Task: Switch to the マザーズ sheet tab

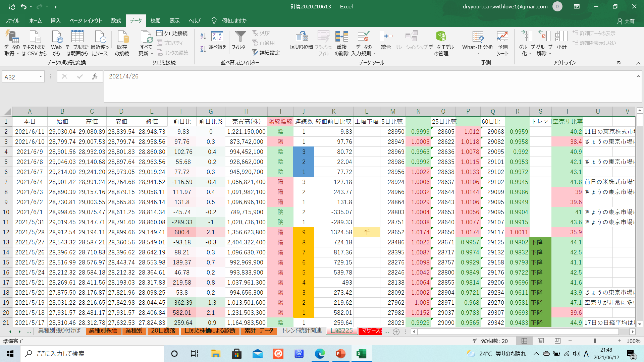Action: click(371, 331)
